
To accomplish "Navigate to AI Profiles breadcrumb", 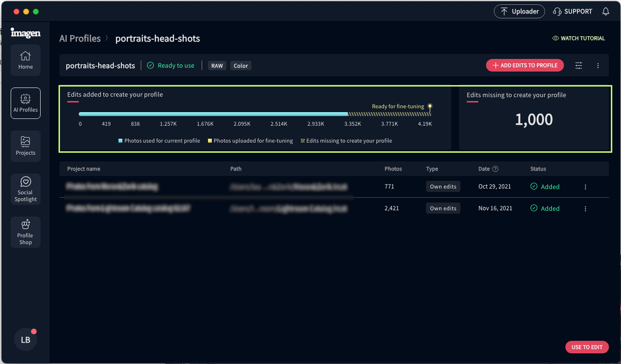I will click(80, 39).
